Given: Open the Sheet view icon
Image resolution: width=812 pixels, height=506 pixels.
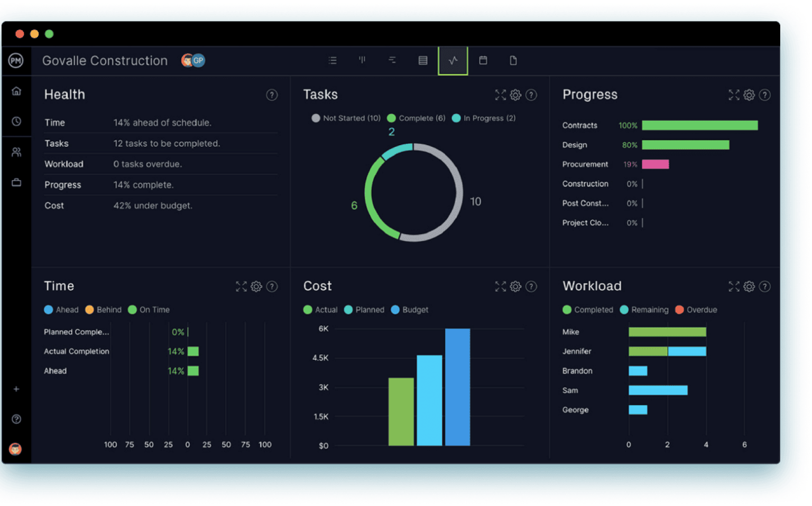Looking at the screenshot, I should point(422,60).
